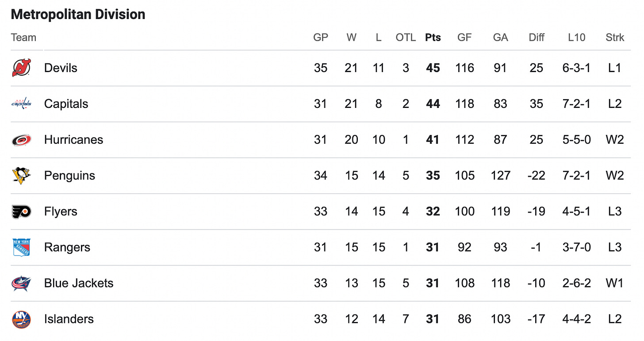Click the New Jersey Devils logo

pos(21,68)
